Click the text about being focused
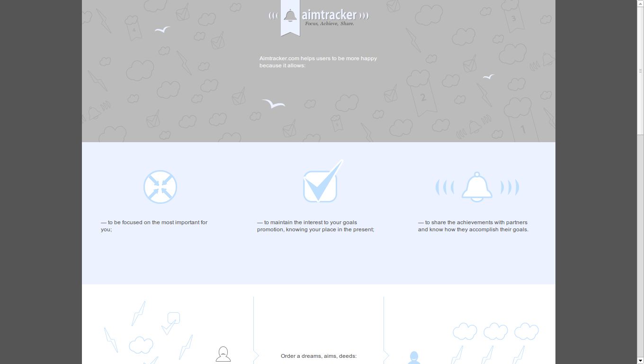Image resolution: width=644 pixels, height=364 pixels. coord(153,226)
